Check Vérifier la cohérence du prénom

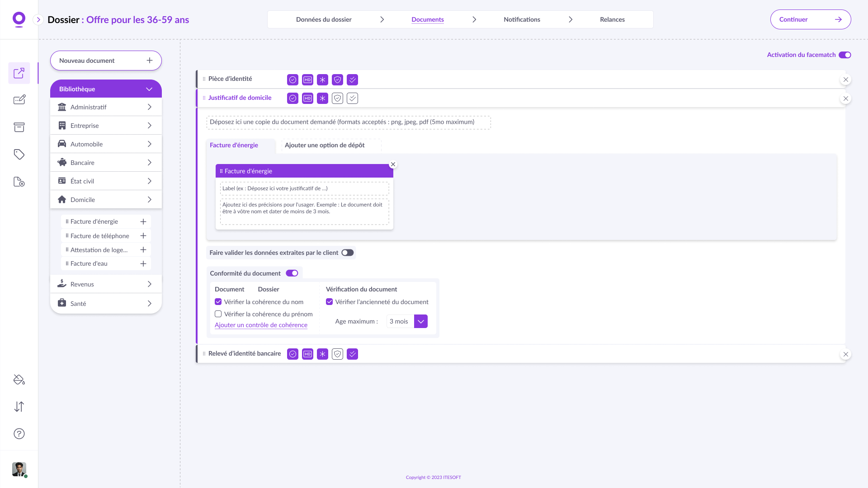click(x=218, y=314)
